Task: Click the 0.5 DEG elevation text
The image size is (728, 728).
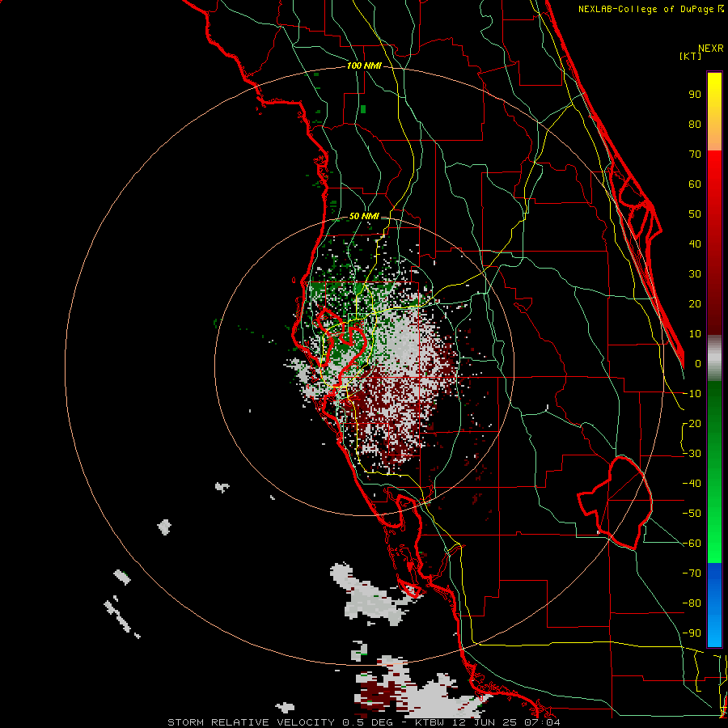Action: click(368, 722)
